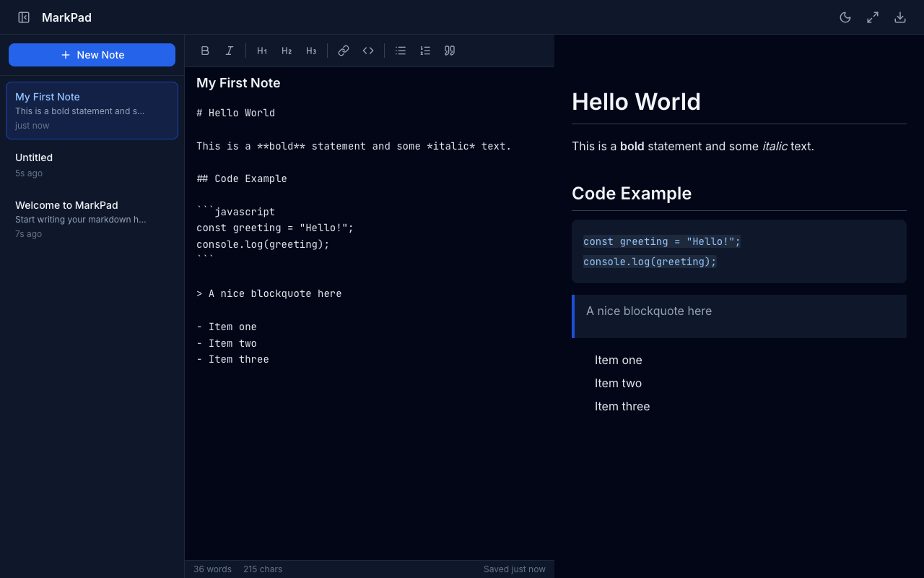Open the Welcome to MarkPad note

(92, 218)
